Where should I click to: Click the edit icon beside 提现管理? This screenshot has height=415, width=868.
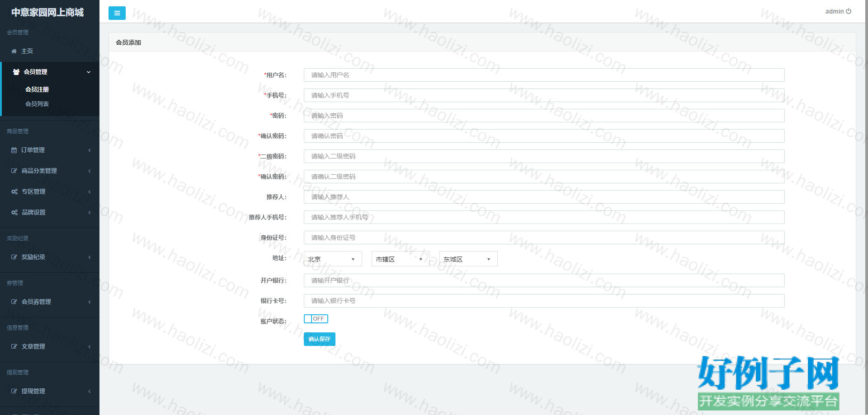point(14,391)
